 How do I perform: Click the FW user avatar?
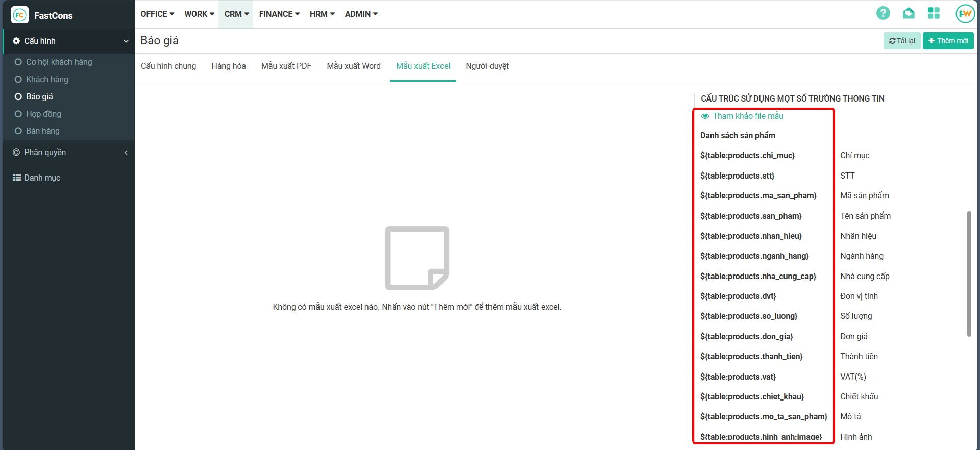[x=965, y=14]
